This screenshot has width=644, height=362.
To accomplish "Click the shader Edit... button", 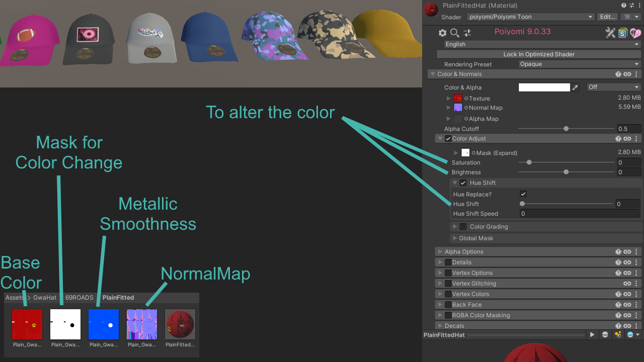I will pyautogui.click(x=607, y=17).
